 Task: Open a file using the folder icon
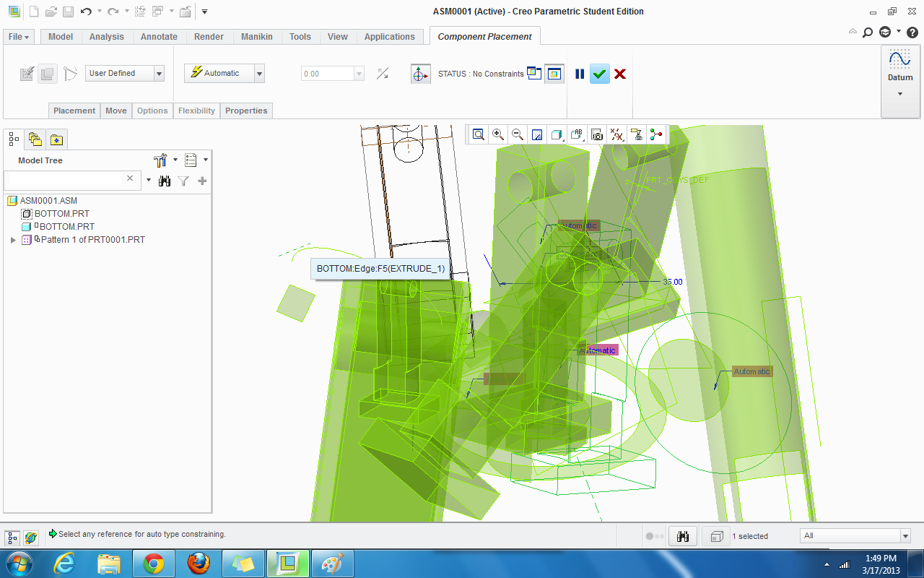pos(51,12)
